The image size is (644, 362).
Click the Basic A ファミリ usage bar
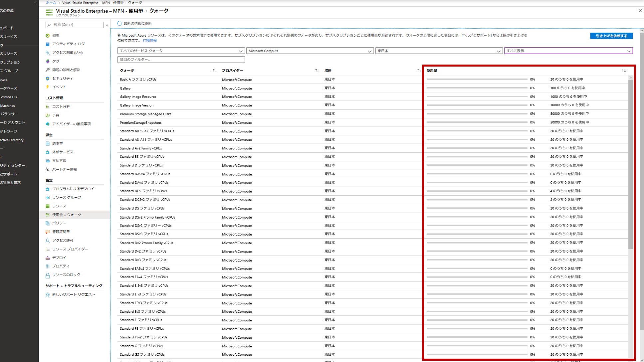pos(477,80)
